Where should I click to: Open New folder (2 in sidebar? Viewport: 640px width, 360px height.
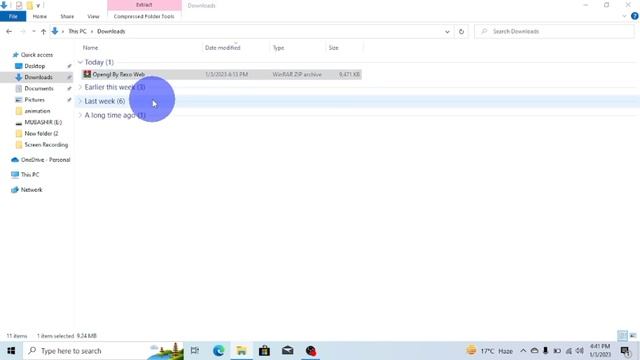41,133
